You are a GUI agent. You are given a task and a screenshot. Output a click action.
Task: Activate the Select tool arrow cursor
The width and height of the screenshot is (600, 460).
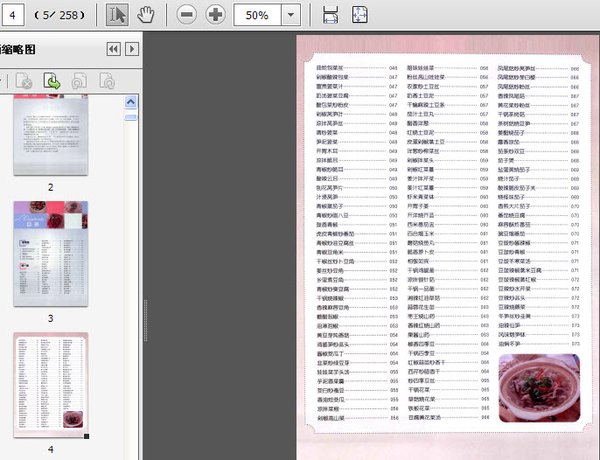click(117, 15)
